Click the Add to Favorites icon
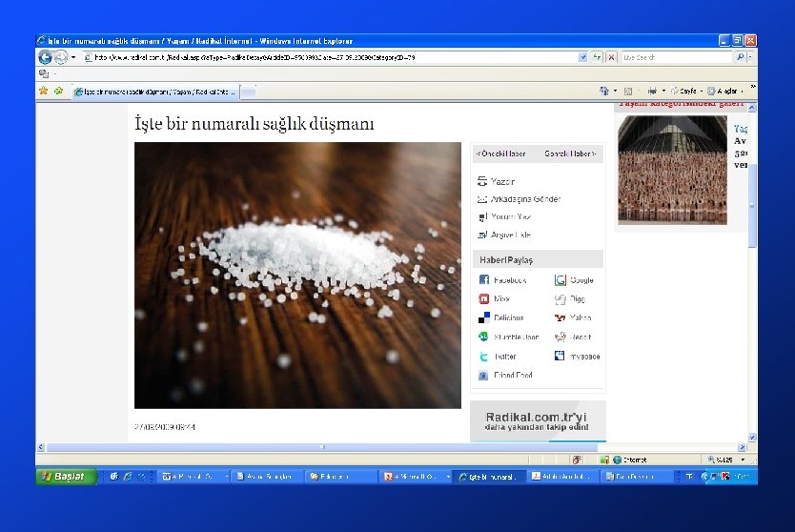The image size is (795, 532). (59, 91)
